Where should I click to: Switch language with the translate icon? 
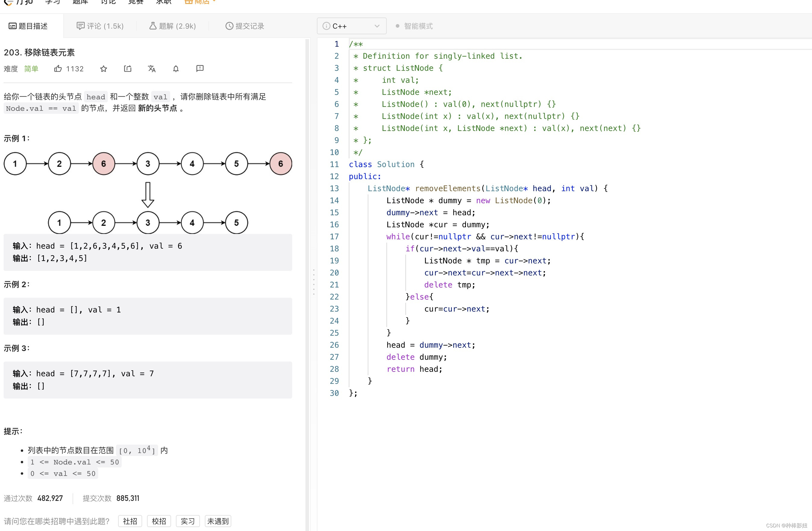tap(152, 69)
